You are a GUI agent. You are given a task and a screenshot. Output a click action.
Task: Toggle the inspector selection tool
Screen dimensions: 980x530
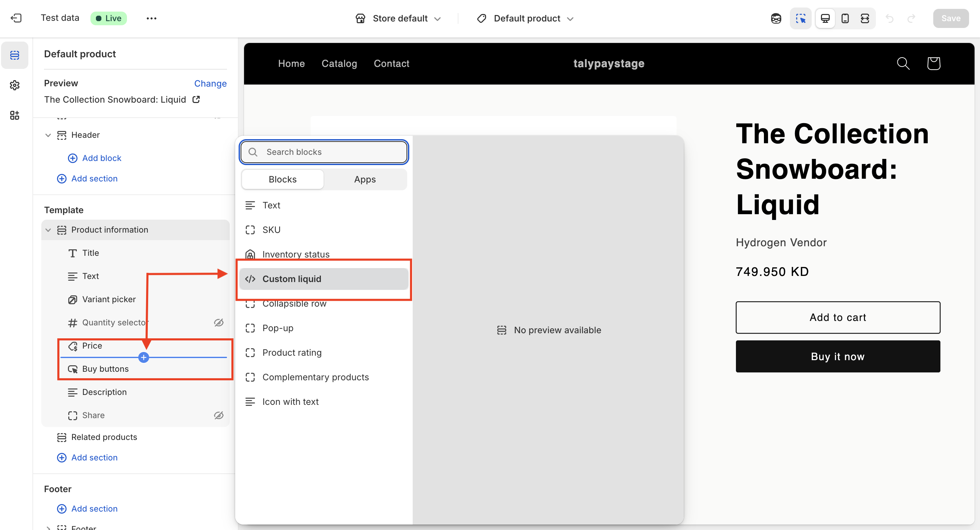pyautogui.click(x=800, y=18)
